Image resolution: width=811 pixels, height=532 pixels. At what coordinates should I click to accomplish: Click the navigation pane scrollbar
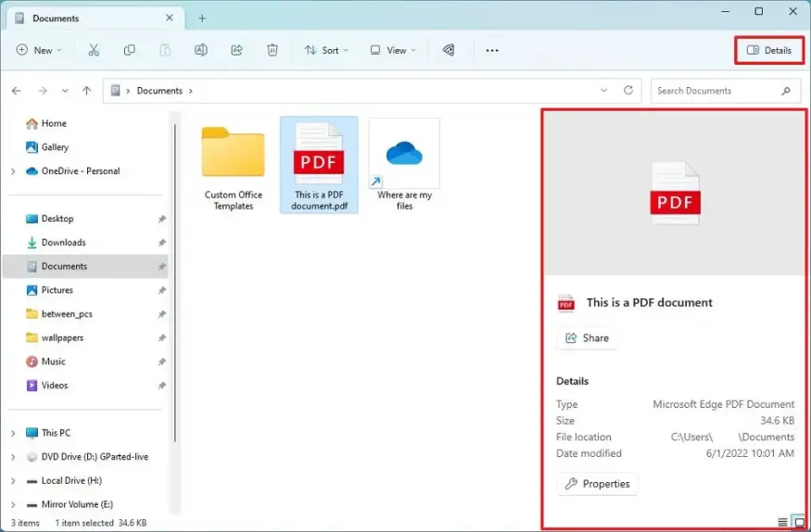(x=175, y=282)
